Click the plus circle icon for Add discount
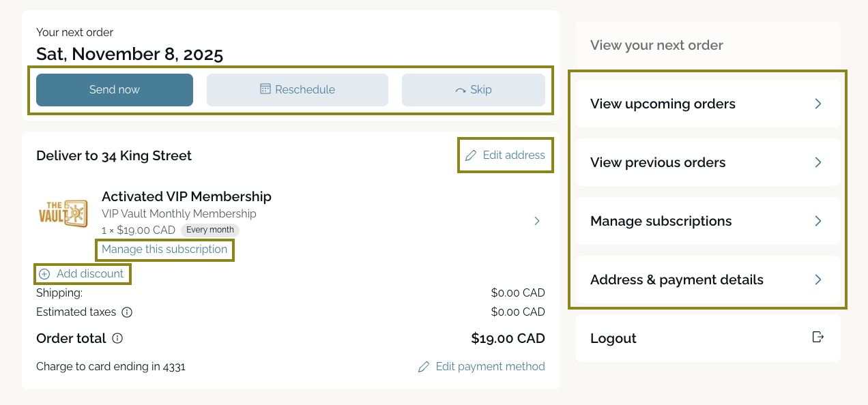Screen dimensions: 868x405 click(x=44, y=274)
